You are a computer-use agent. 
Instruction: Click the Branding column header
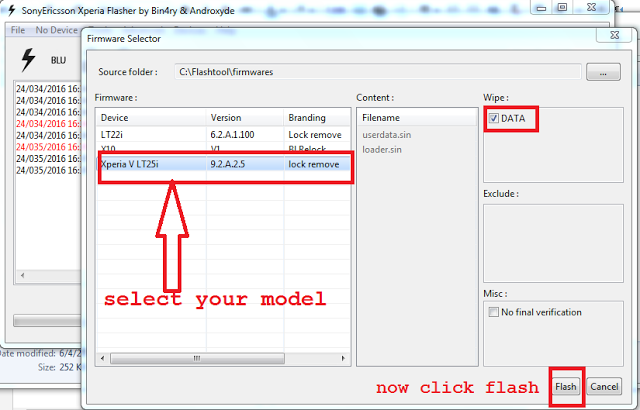317,117
